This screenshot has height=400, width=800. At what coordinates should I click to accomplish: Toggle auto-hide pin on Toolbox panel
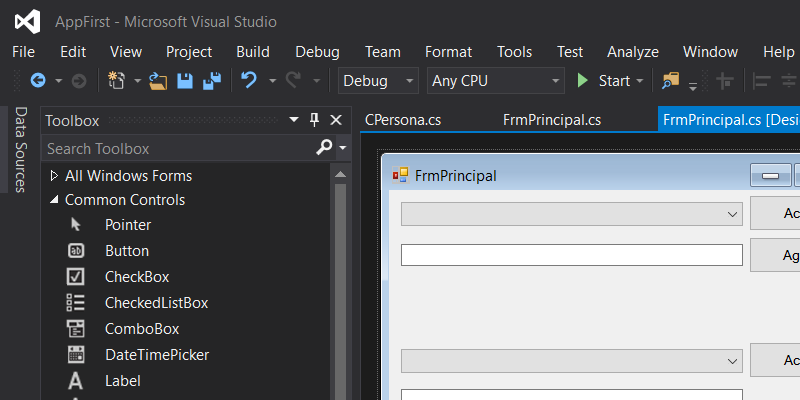(314, 120)
